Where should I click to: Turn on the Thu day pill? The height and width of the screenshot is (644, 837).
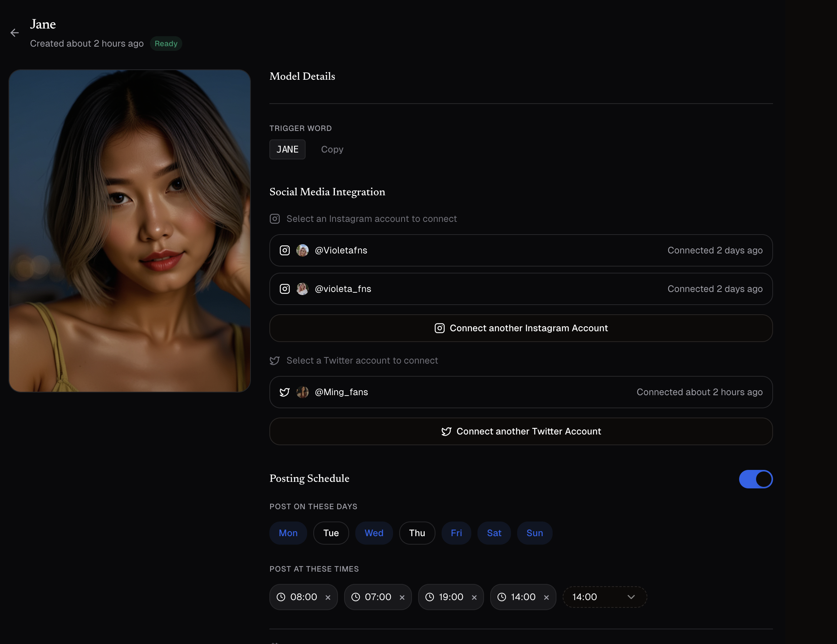click(417, 533)
